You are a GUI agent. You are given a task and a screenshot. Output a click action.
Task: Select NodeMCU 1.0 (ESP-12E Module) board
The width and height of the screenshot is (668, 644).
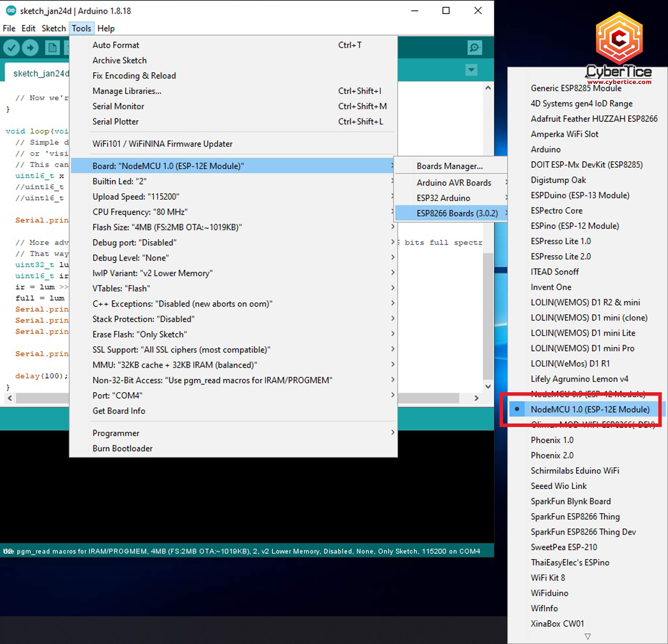(590, 409)
